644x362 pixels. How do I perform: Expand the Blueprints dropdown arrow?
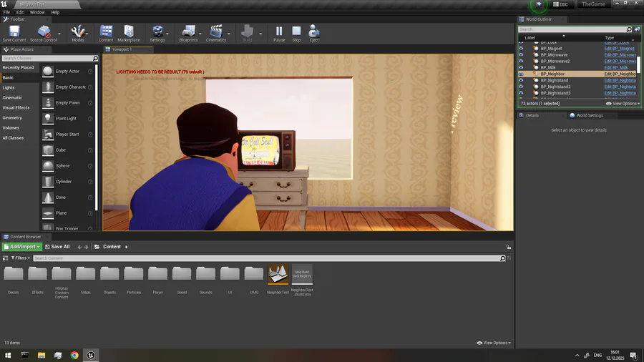(200, 34)
